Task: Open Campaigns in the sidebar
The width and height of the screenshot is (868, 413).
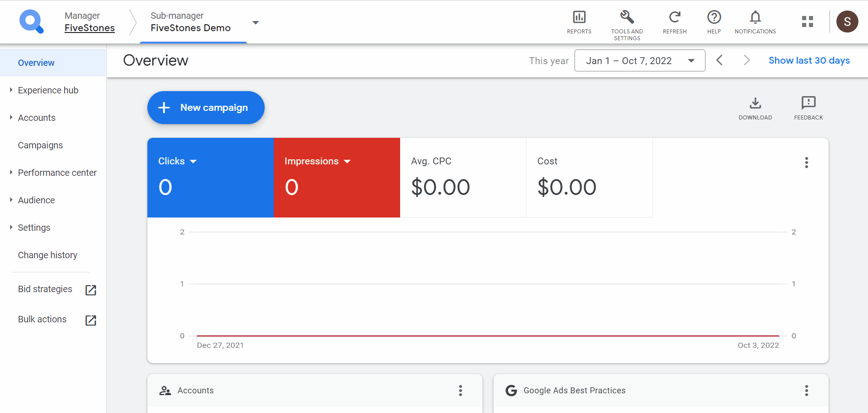Action: coord(40,145)
